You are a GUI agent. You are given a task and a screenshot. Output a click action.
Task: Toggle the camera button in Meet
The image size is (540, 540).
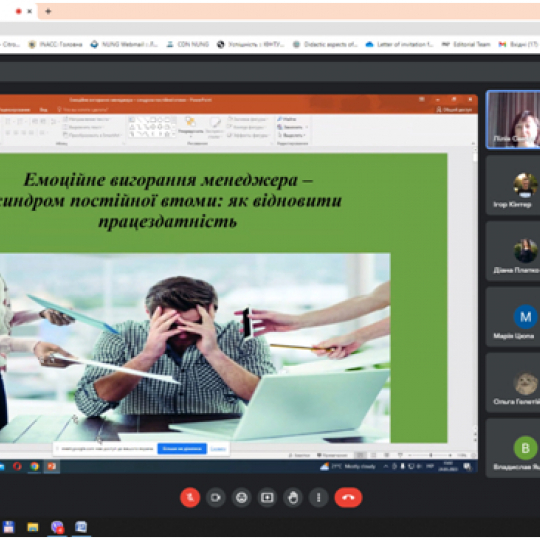pos(216,497)
